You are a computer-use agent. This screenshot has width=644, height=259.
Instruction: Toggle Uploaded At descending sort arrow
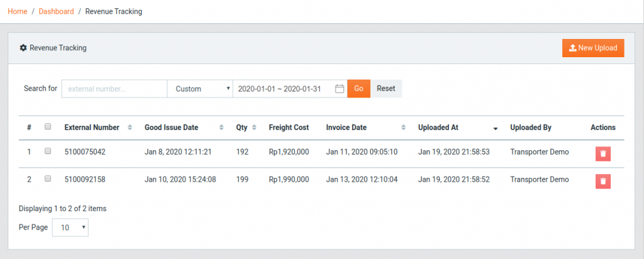coord(496,128)
